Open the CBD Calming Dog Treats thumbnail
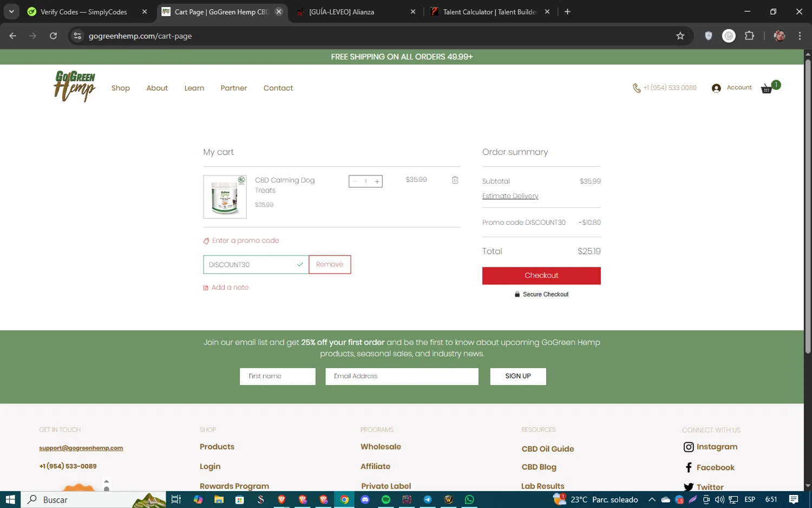The height and width of the screenshot is (508, 812). pos(225,197)
